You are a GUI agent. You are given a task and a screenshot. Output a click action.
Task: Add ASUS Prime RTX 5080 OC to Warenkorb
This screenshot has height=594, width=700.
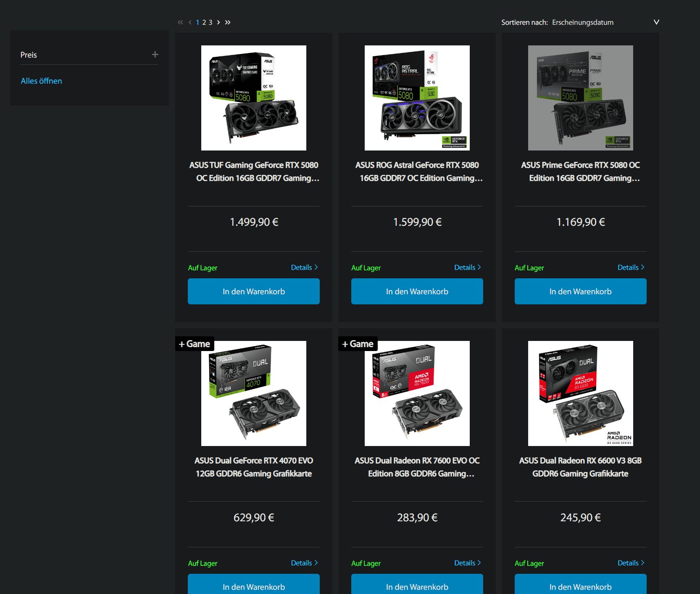[581, 291]
